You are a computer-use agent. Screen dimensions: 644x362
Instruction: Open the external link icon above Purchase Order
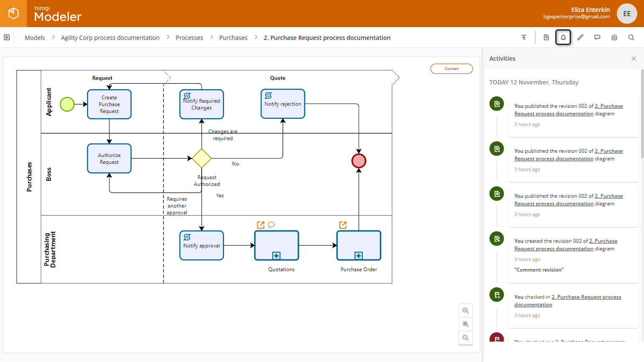tap(343, 225)
